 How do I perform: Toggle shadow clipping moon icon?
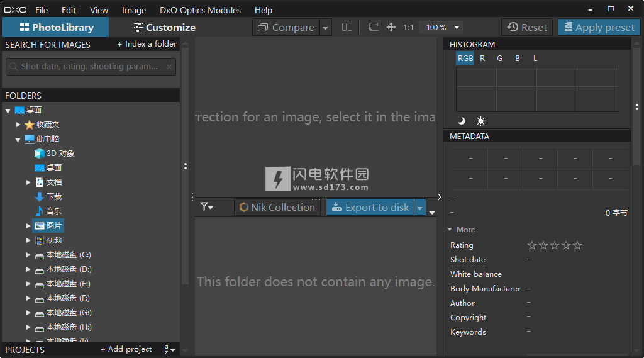pyautogui.click(x=462, y=121)
